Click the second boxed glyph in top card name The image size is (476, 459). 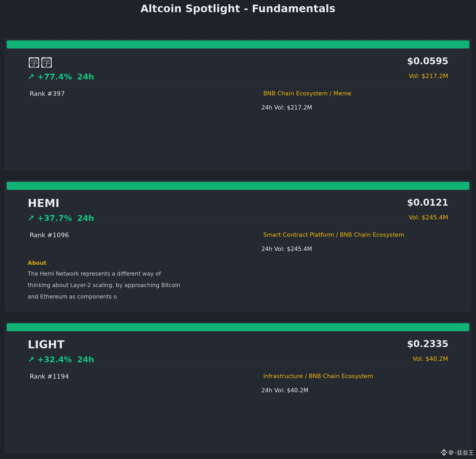pos(46,63)
